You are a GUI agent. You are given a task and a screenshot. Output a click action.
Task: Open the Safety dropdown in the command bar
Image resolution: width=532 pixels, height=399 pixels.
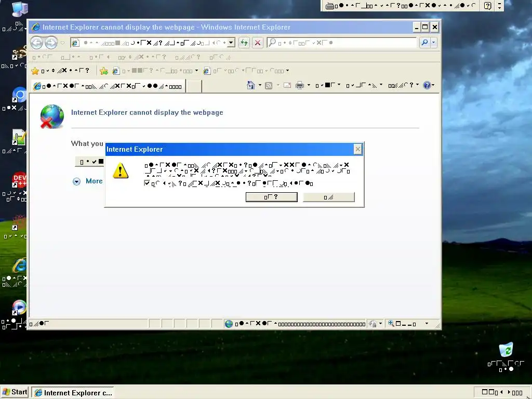point(364,85)
